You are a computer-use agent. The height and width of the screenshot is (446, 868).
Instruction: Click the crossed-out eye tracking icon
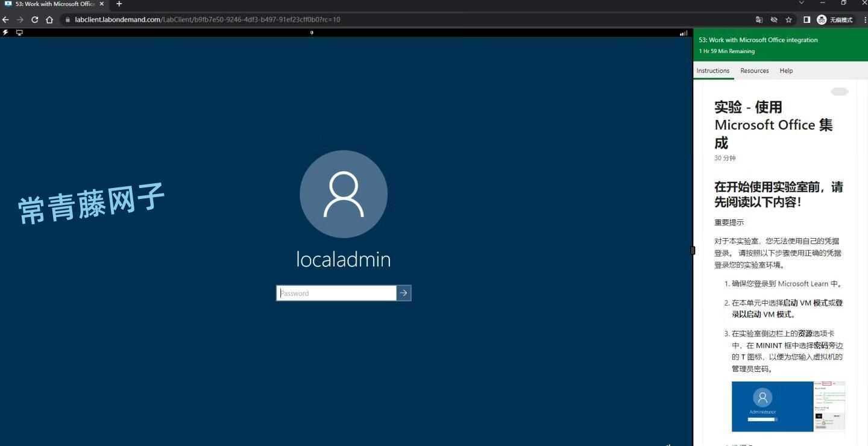click(774, 19)
